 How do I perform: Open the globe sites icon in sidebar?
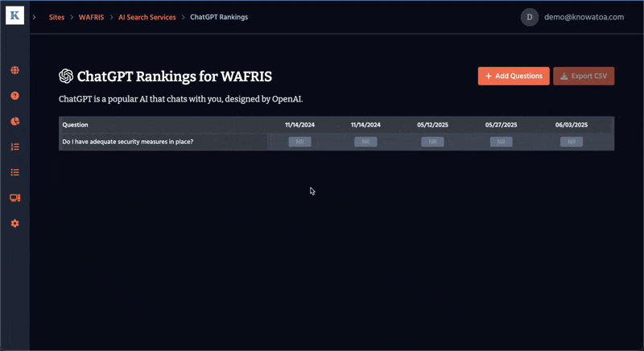pyautogui.click(x=14, y=70)
